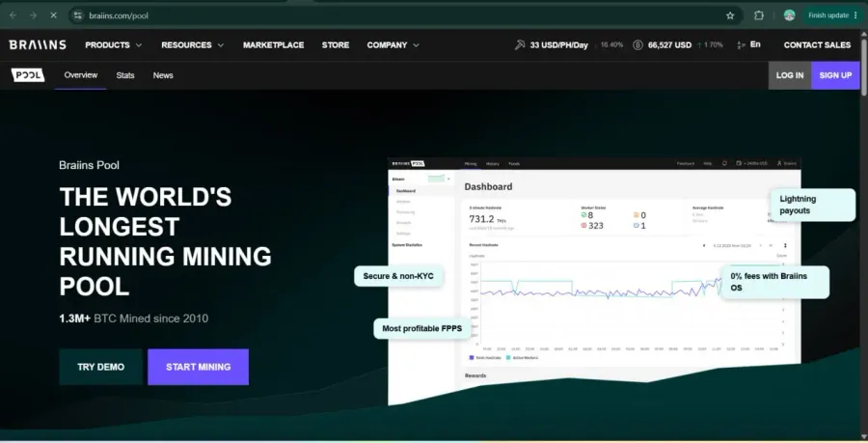Click the Secure & non-KYC label
Image resolution: width=868 pixels, height=443 pixels.
(398, 276)
